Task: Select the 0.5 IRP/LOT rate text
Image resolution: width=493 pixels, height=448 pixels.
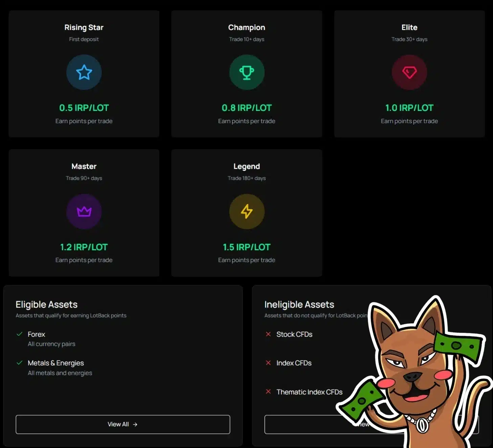Action: (84, 108)
